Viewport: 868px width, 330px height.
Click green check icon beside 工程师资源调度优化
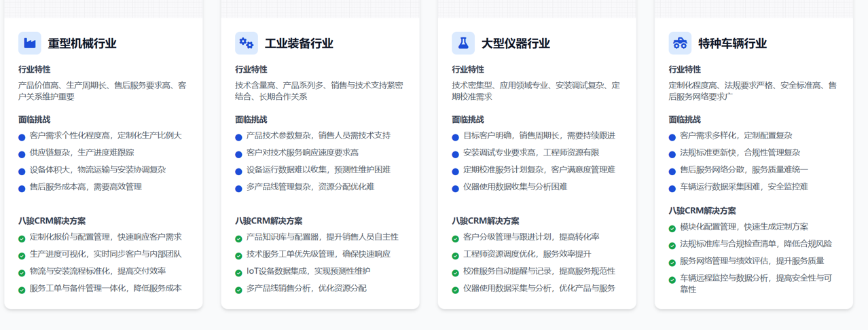pyautogui.click(x=455, y=256)
